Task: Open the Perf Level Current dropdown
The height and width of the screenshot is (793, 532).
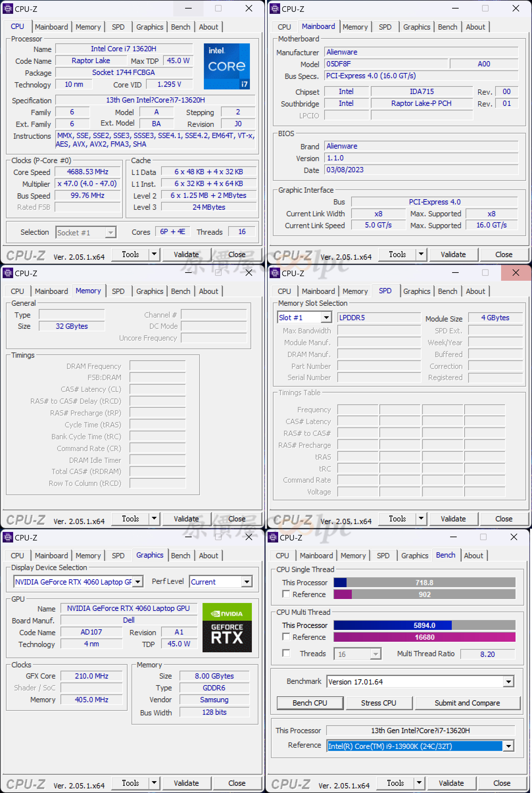Action: point(221,582)
